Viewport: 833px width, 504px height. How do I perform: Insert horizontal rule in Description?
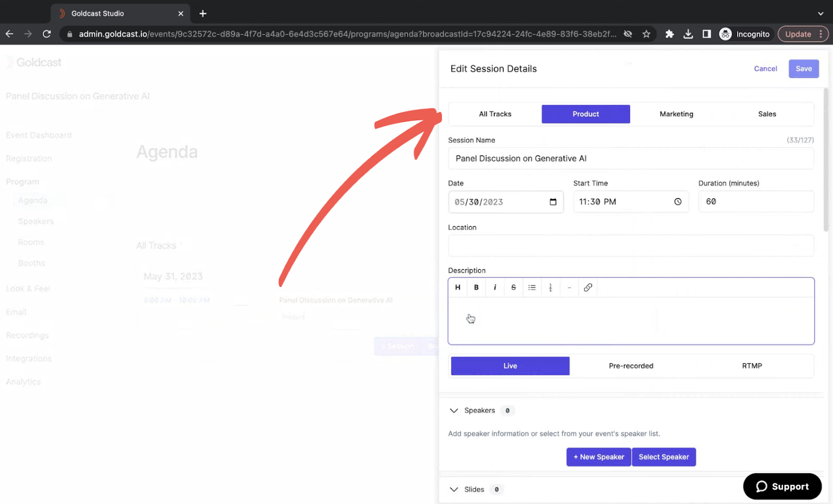click(569, 287)
